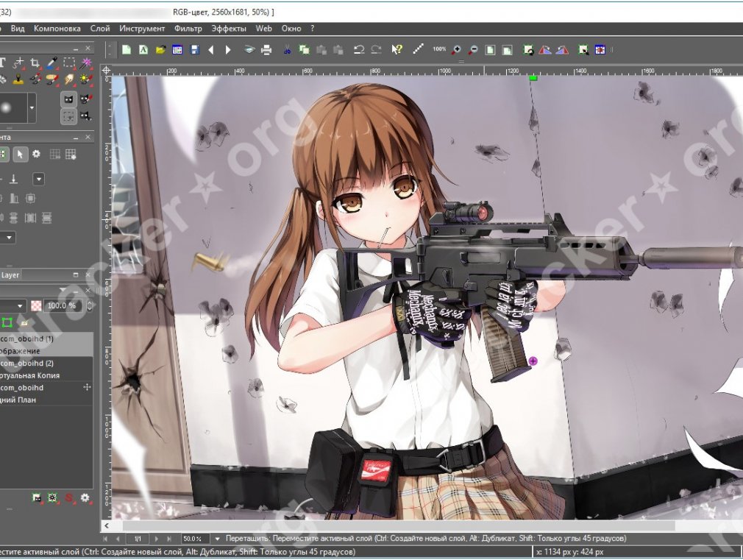Create a new document from toolbar
The height and width of the screenshot is (560, 743).
(127, 49)
